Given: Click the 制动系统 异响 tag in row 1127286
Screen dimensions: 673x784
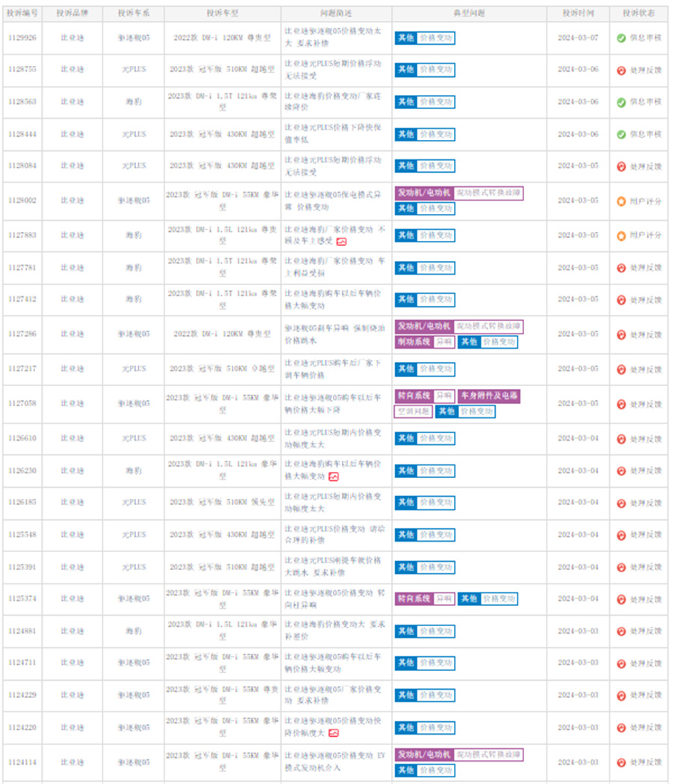Looking at the screenshot, I should [x=425, y=342].
